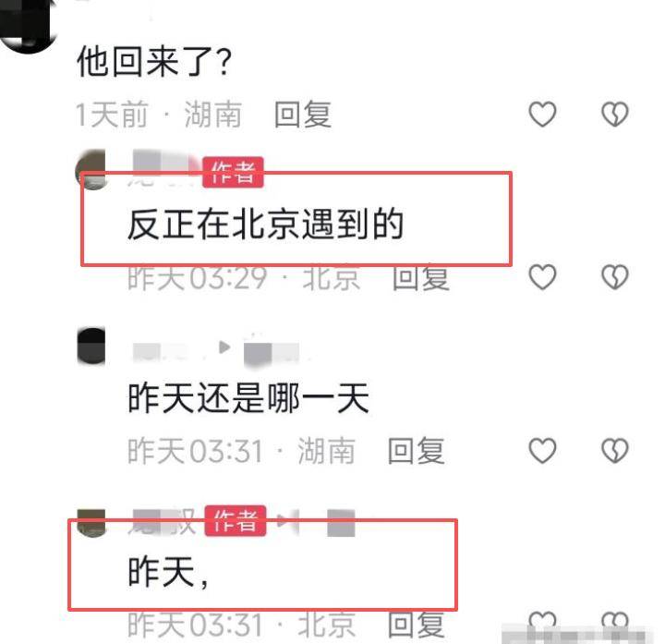
Task: Open author avatar beside the last reply
Action: (91, 523)
